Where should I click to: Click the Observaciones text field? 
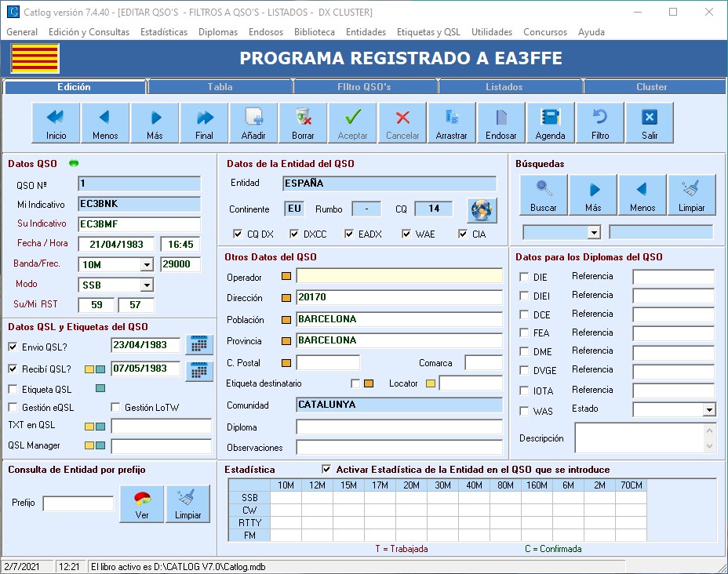[399, 447]
